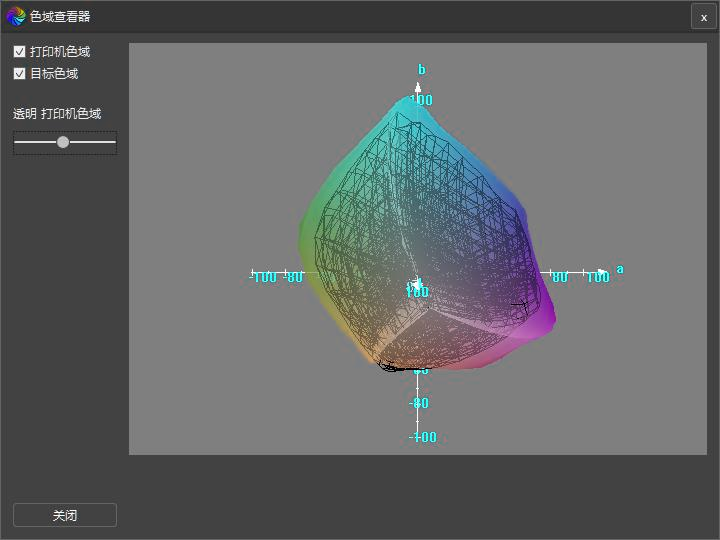This screenshot has width=720, height=540.
Task: Click the "a" axis label
Action: point(620,269)
